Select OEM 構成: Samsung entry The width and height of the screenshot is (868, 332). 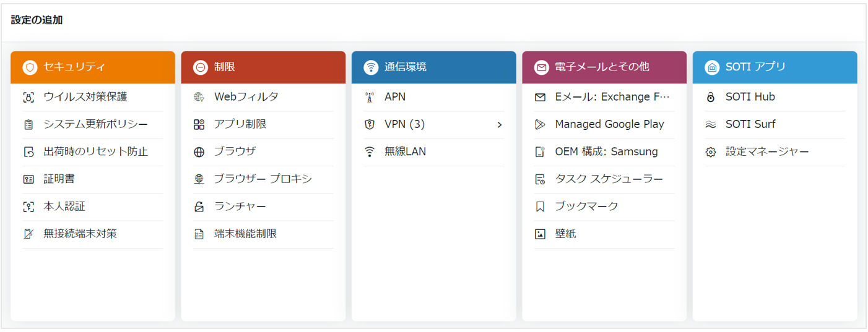click(605, 152)
